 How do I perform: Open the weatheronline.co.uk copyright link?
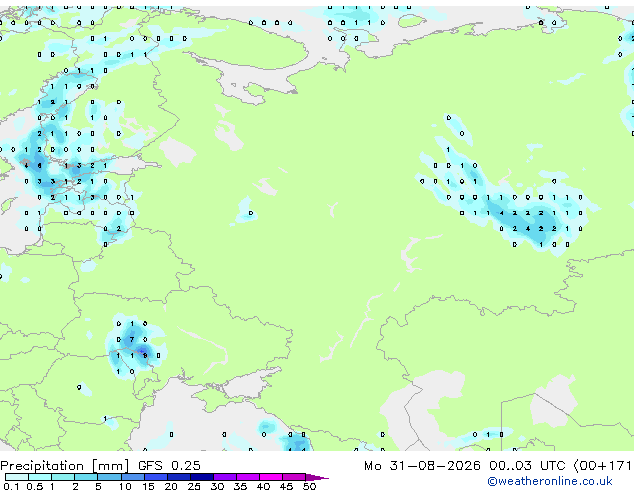tap(550, 481)
